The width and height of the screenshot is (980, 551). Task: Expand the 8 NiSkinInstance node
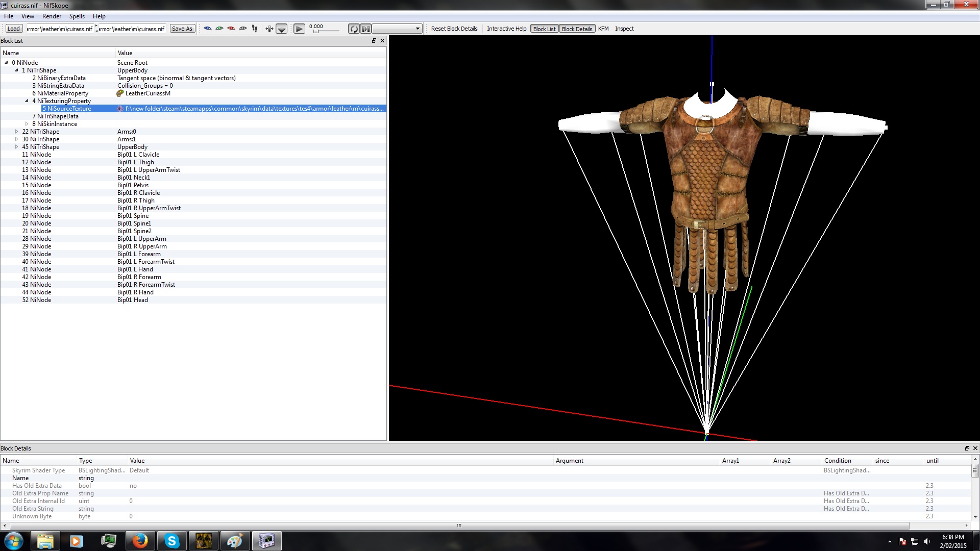click(27, 124)
